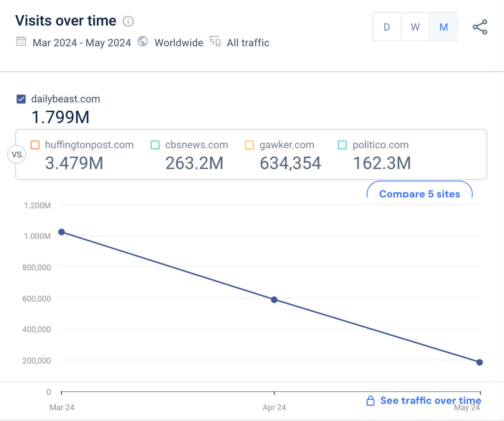Screen dimensions: 504x421
Task: Click the Mar 2024 - May 2024 date range
Action: click(x=82, y=43)
